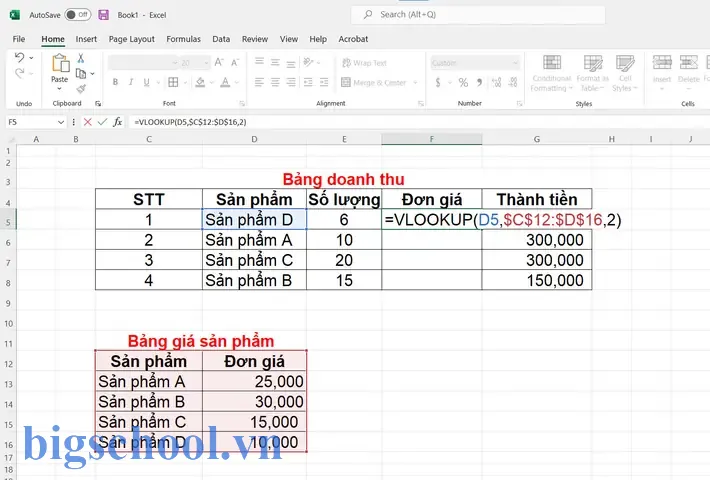Screen dimensions: 710x480
Task: Click column G header
Action: 537,139
